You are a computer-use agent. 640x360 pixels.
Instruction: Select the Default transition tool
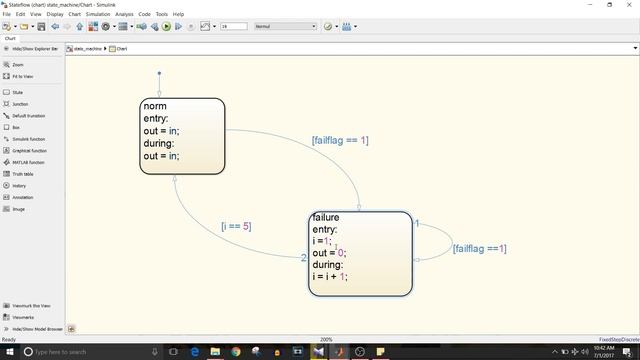click(24, 116)
